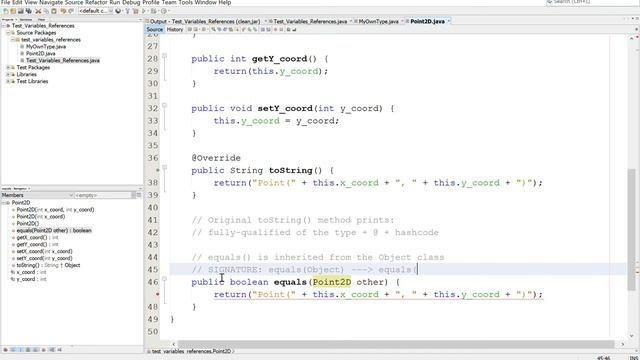Fold the toString method in gutter
640x360 pixels.
(164, 167)
